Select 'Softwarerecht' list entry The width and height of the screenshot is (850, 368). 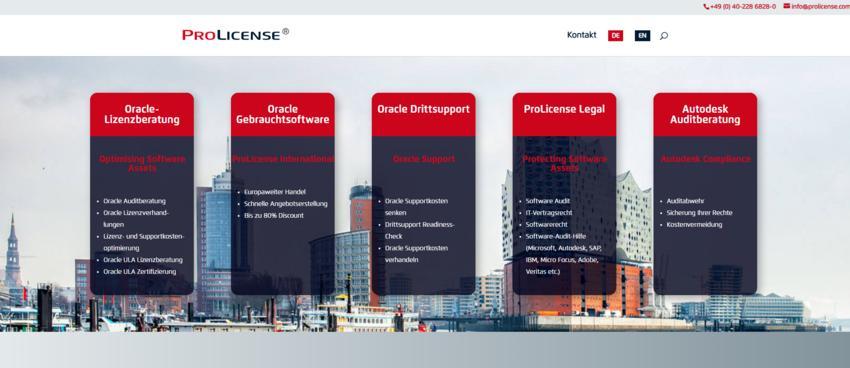pyautogui.click(x=545, y=224)
